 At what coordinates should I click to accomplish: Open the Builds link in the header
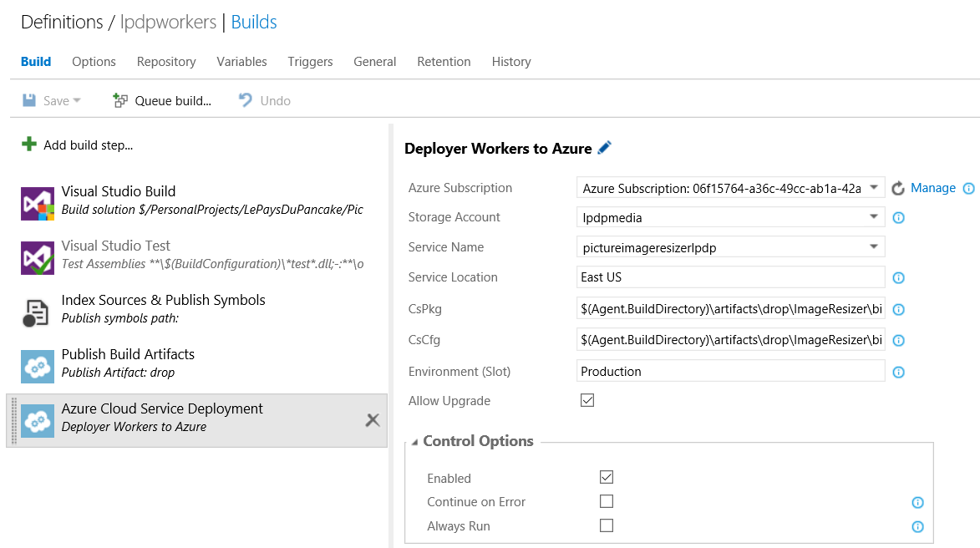254,22
